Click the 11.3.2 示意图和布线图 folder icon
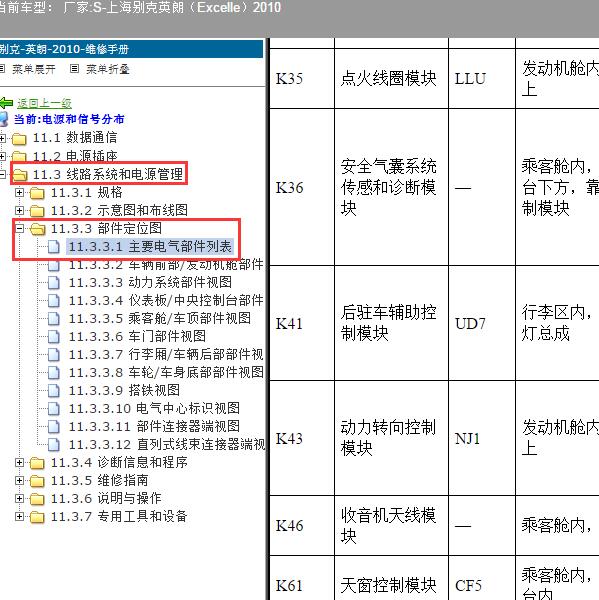 (37, 211)
